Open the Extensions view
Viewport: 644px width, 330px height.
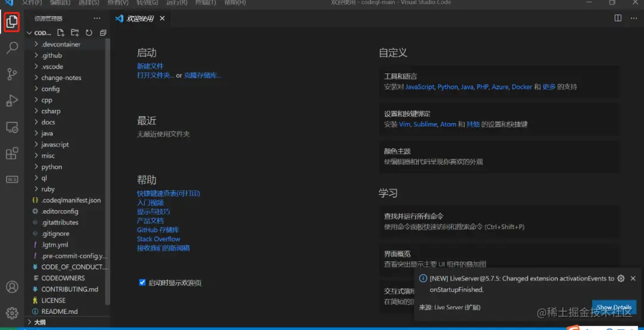(12, 153)
